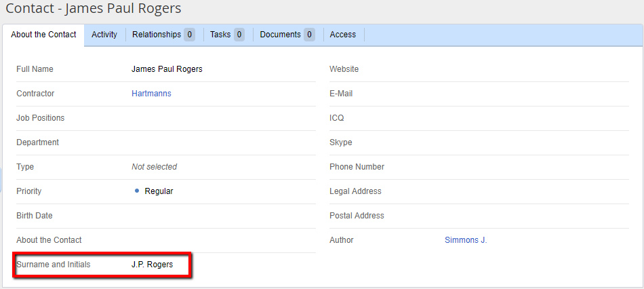Viewport: 644px width, 289px height.
Task: Open the Tasks tab
Action: [x=220, y=35]
